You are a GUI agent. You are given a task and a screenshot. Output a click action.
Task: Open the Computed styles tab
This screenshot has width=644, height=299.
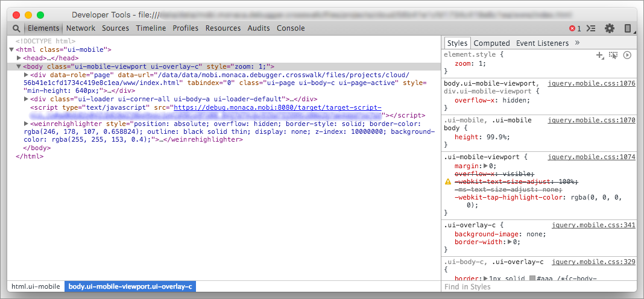tap(491, 43)
